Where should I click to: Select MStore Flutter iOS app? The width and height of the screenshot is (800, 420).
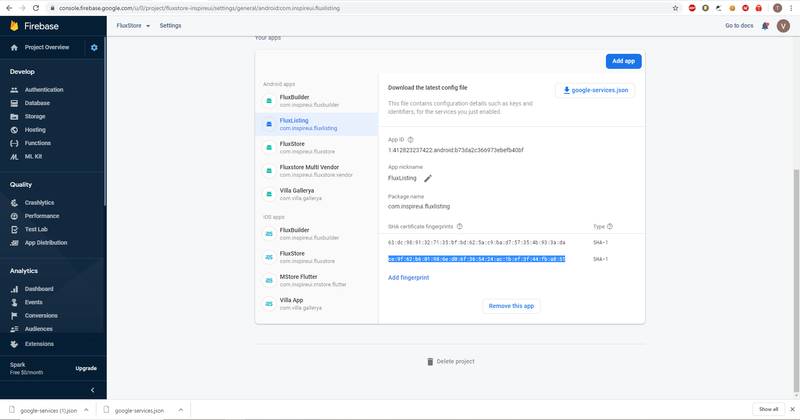[x=316, y=280]
